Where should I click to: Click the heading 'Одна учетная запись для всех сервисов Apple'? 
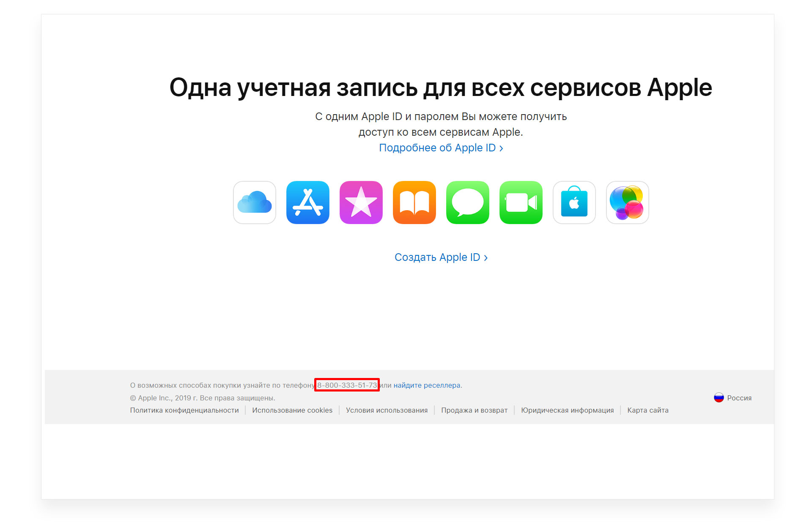tap(441, 88)
